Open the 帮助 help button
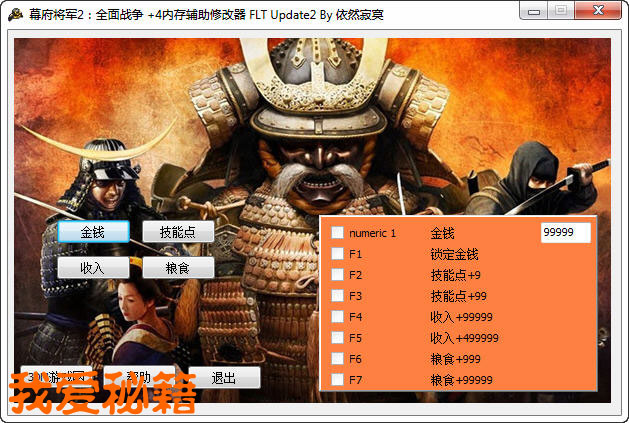 coord(139,378)
